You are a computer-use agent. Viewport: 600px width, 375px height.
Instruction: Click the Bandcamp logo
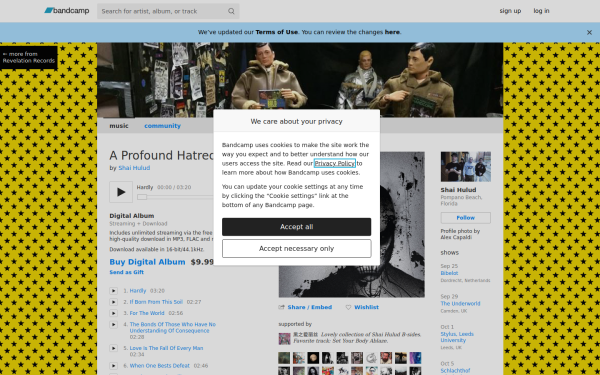tap(67, 11)
